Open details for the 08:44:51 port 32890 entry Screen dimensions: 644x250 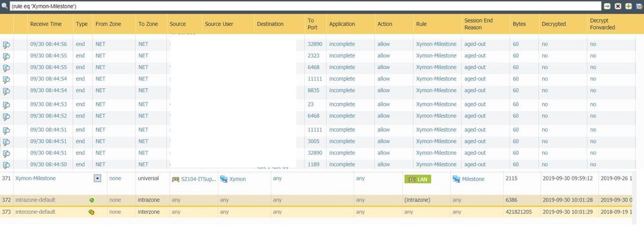tap(6, 153)
